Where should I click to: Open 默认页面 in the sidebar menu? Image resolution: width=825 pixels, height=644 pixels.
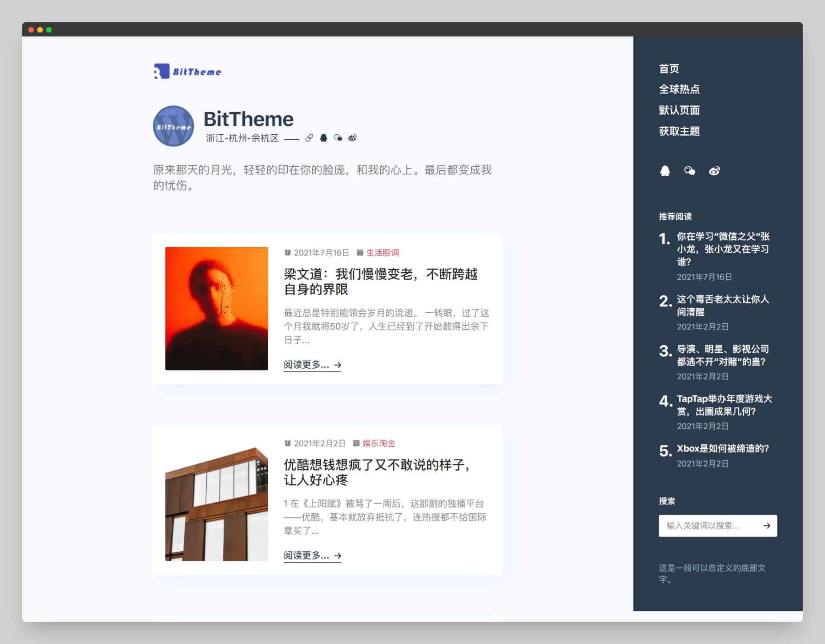click(x=679, y=110)
